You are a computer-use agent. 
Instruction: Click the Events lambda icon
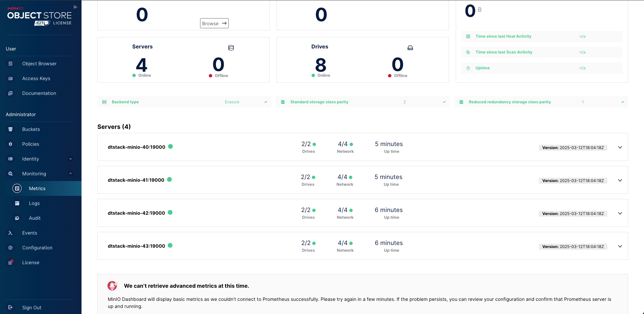click(x=10, y=233)
